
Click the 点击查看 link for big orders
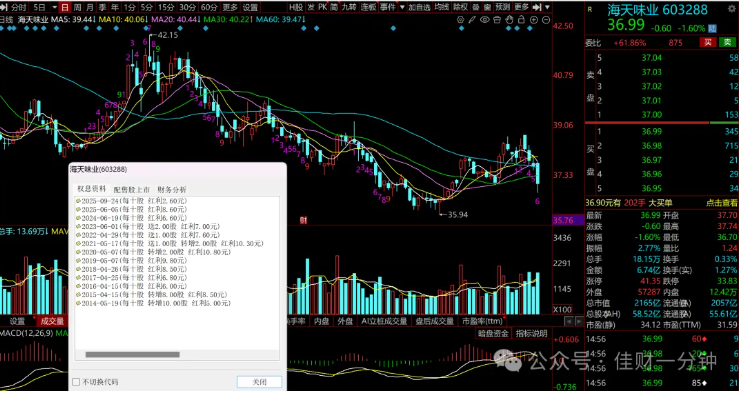[x=722, y=203]
